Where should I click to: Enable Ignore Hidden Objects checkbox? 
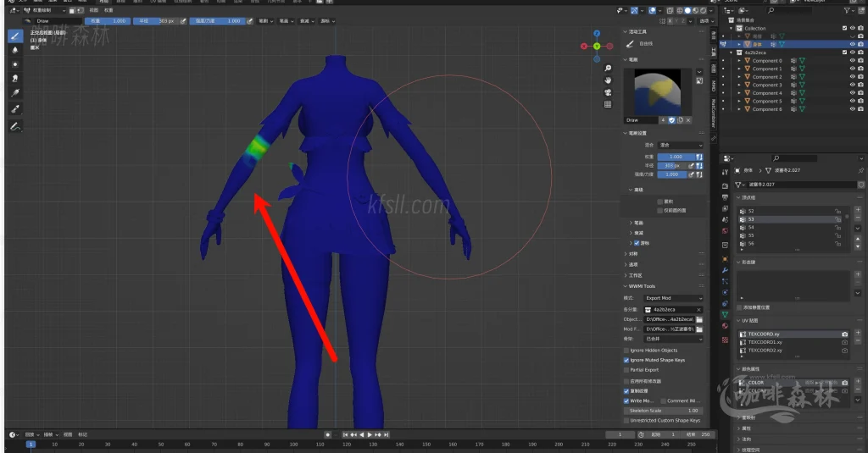(626, 350)
